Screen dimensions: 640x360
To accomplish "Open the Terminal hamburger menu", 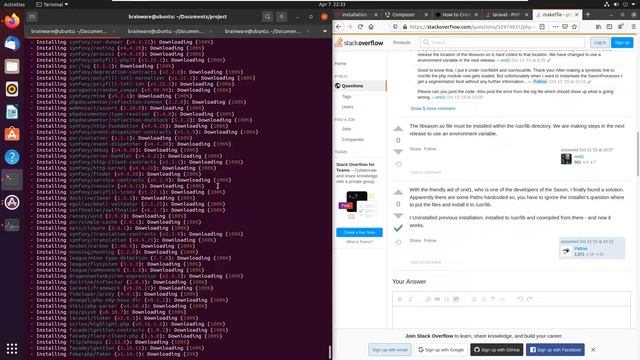I will pos(282,17).
